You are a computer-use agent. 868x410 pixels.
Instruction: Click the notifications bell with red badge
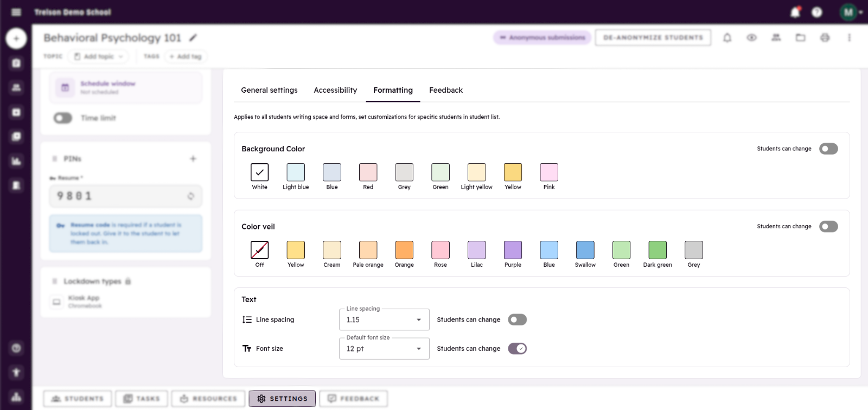tap(795, 12)
